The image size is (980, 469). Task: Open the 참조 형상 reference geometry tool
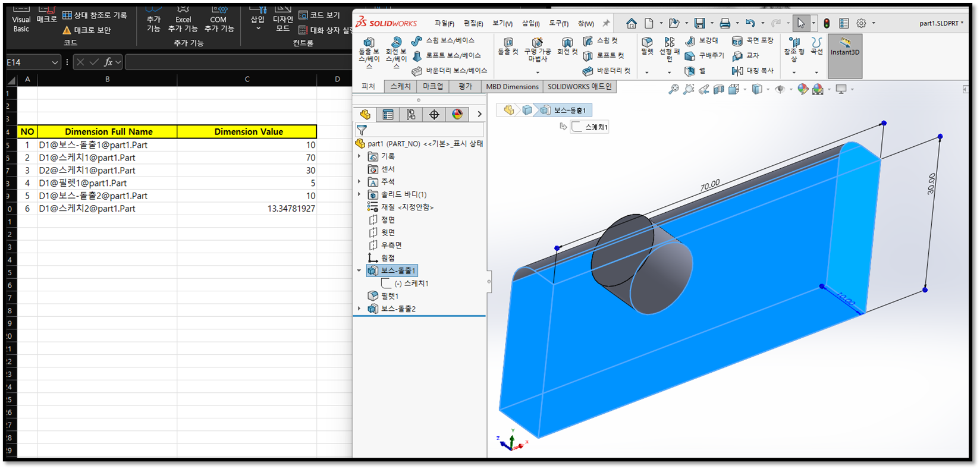pyautogui.click(x=794, y=50)
